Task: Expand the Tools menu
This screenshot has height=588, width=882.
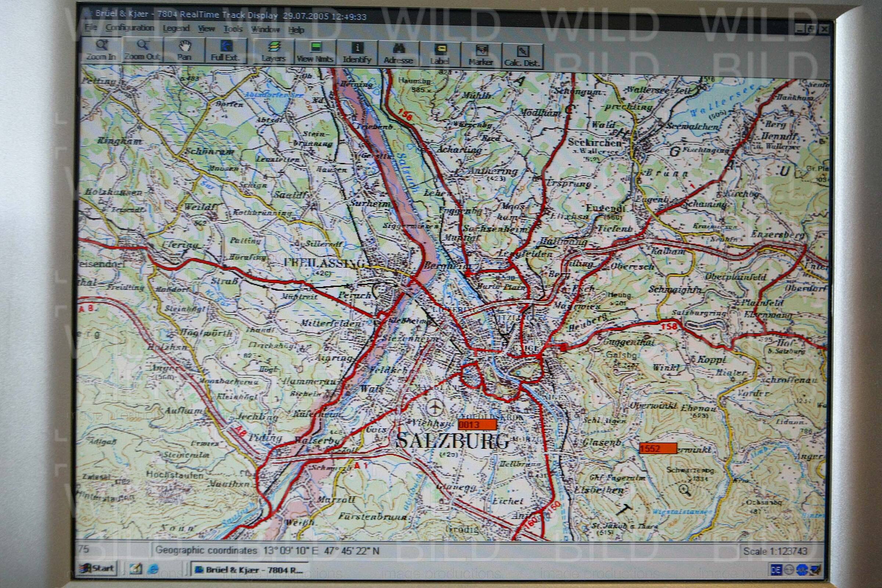Action: point(233,29)
